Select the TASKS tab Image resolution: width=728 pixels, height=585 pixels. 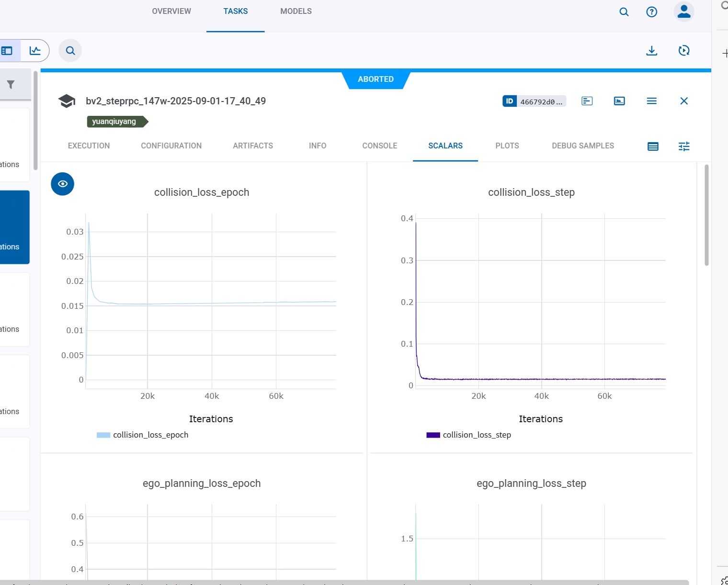236,11
